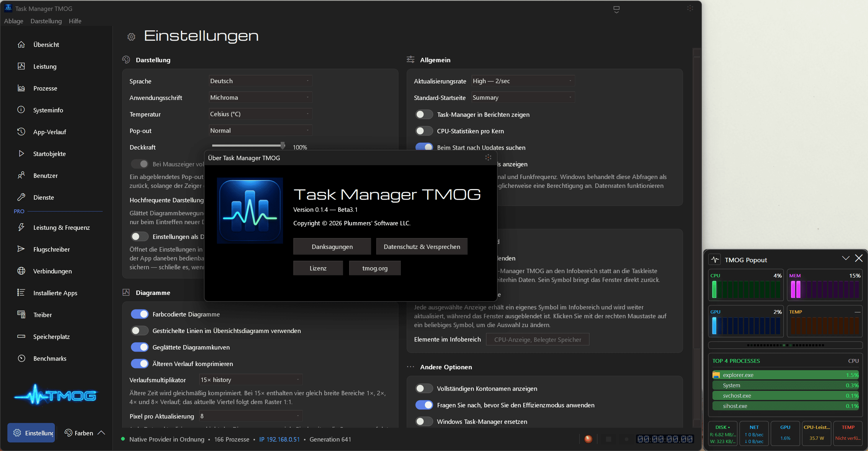868x451 pixels.
Task: Select the Prozesse sidebar icon
Action: point(21,88)
